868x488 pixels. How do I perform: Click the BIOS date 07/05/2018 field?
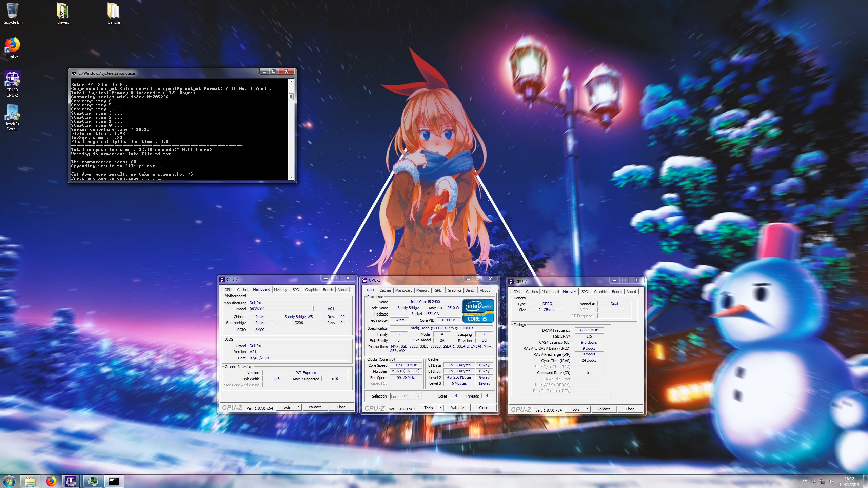click(x=298, y=358)
